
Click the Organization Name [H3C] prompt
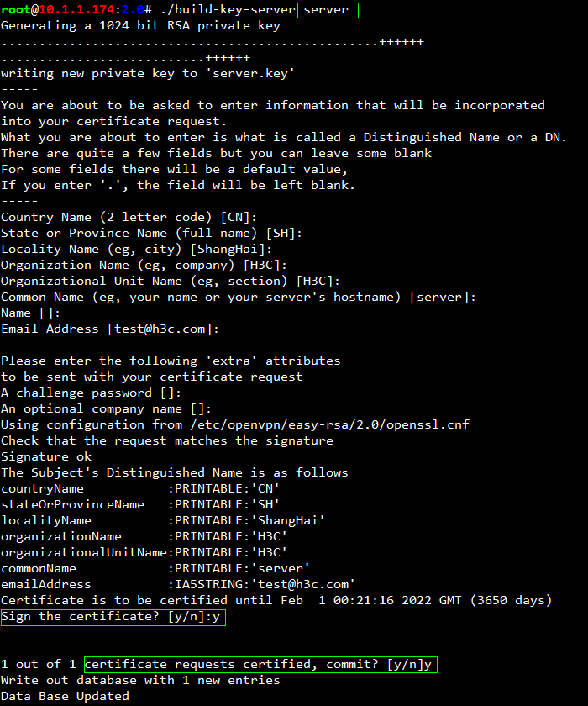tap(144, 266)
